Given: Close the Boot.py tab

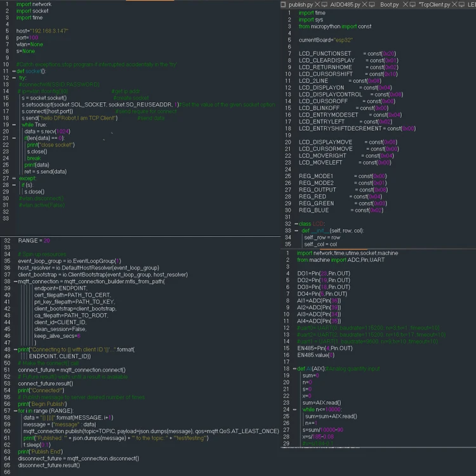Looking at the screenshot, I should [x=404, y=4].
